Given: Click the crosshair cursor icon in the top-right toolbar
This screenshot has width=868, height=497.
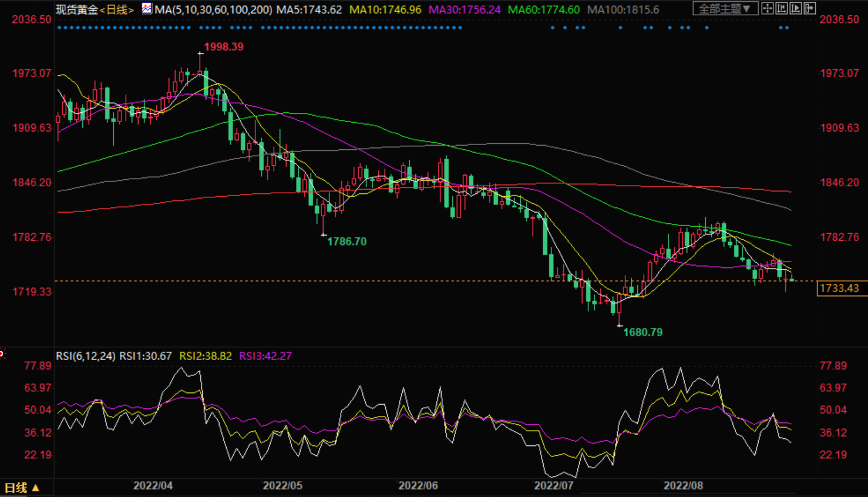Looking at the screenshot, I should point(767,8).
